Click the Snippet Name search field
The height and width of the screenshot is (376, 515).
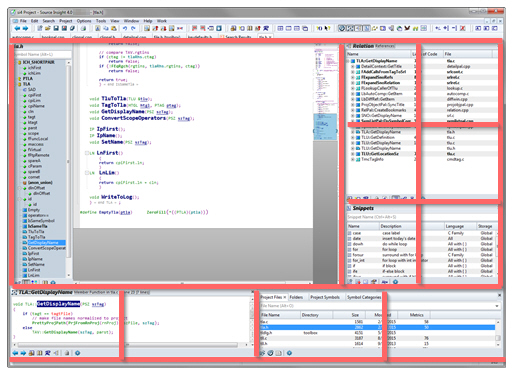point(422,217)
